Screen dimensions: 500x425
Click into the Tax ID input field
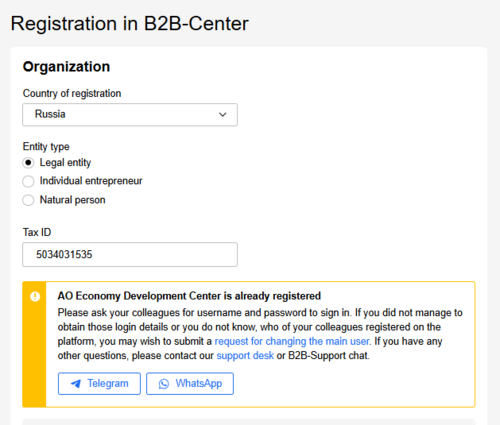pos(130,255)
